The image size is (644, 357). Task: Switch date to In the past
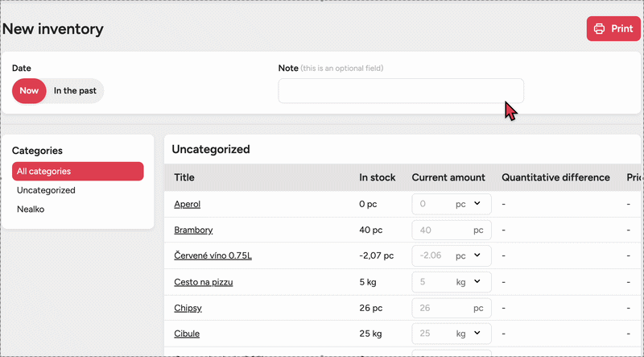click(x=75, y=91)
